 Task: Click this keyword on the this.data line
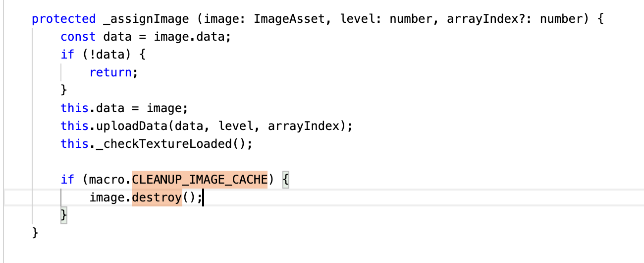(75, 108)
